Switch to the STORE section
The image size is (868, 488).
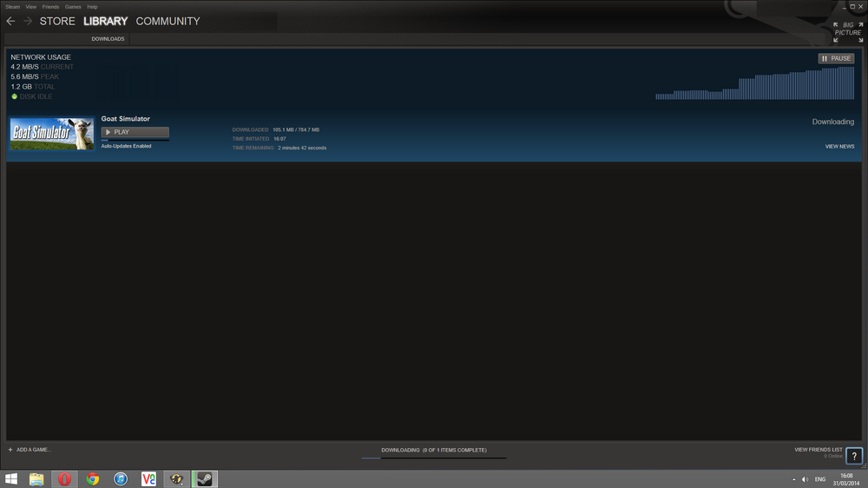tap(57, 21)
